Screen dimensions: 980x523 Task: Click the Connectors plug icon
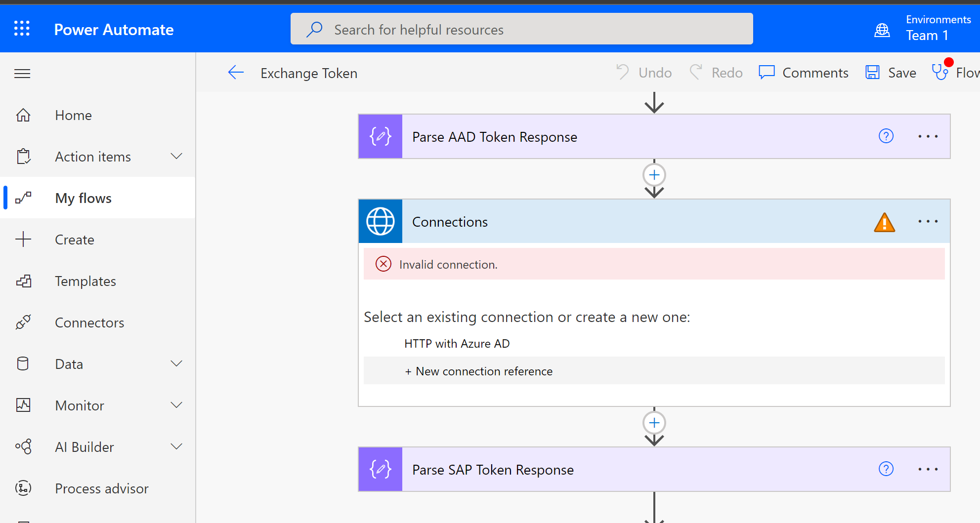[x=23, y=322]
